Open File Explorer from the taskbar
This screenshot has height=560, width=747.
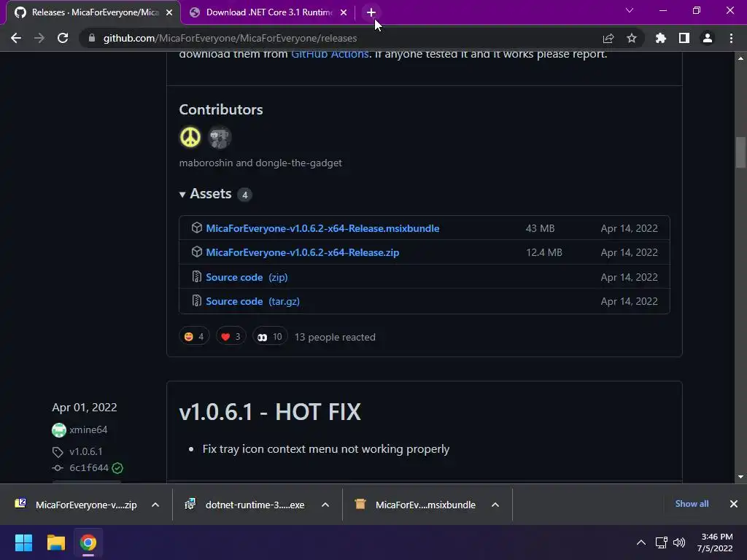click(55, 542)
